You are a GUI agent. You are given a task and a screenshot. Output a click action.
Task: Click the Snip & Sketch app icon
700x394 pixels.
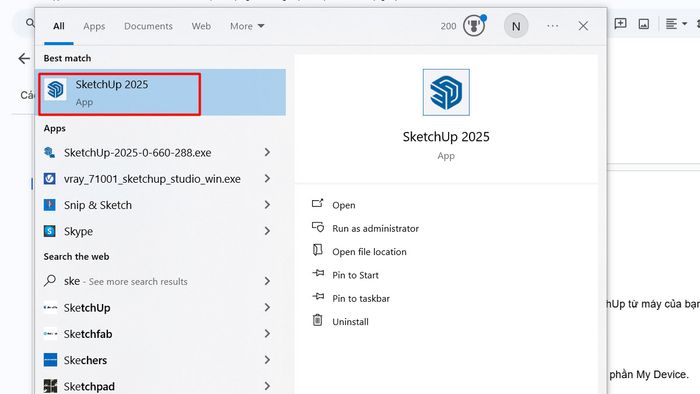(x=50, y=205)
